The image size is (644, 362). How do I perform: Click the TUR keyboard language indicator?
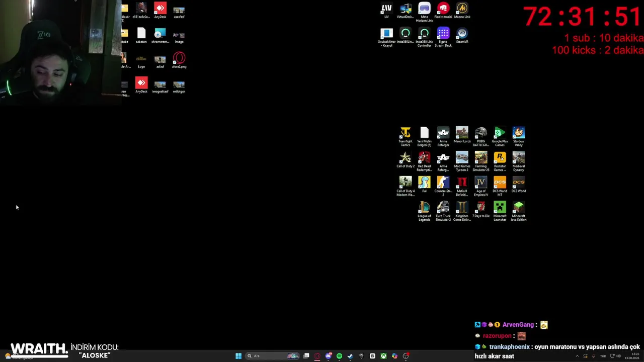point(603,356)
